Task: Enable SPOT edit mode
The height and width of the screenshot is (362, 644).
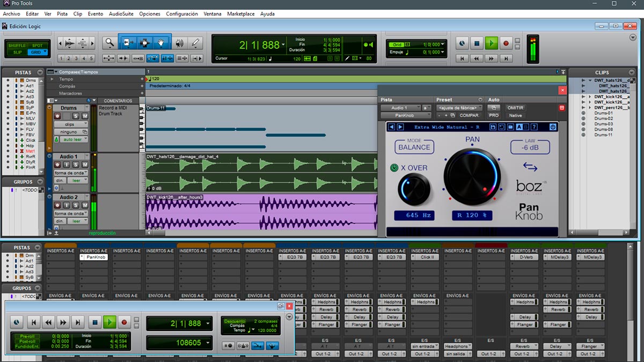Action: click(x=37, y=46)
